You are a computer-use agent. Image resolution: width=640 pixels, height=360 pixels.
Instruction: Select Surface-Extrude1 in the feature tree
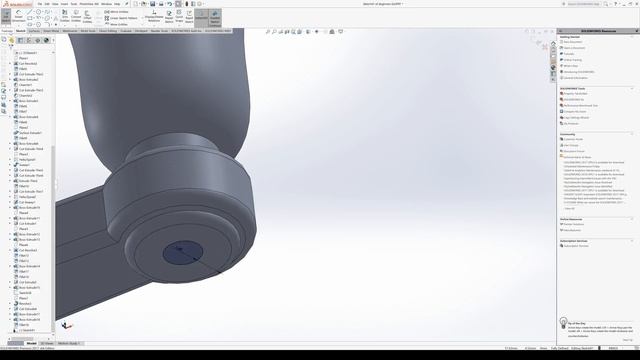30,133
